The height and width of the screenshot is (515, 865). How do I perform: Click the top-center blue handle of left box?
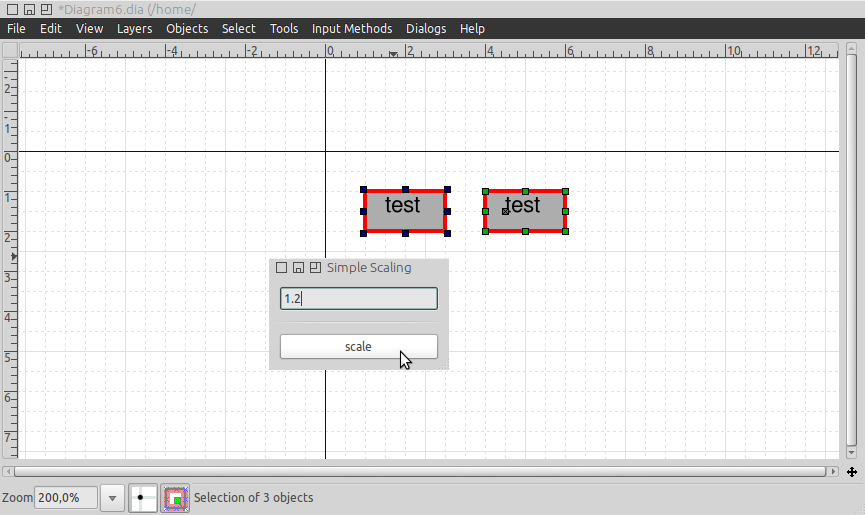tap(405, 190)
